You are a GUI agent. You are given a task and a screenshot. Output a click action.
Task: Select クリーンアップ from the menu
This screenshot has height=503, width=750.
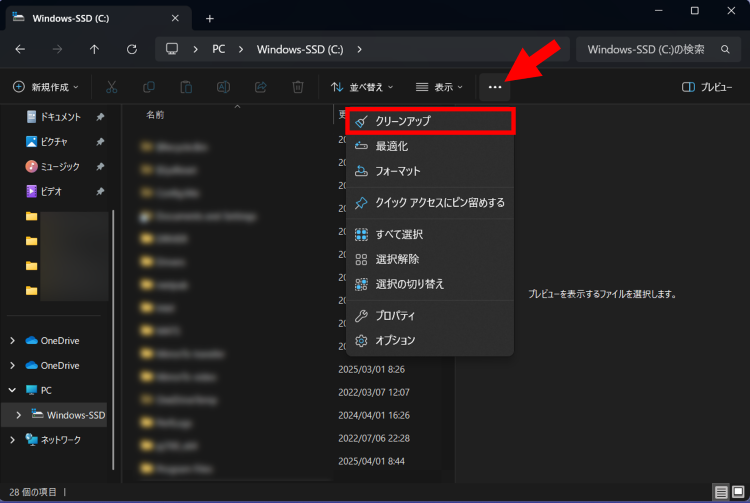tap(430, 121)
